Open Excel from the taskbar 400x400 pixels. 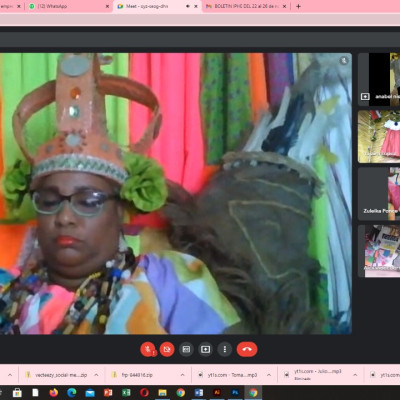pos(126,393)
